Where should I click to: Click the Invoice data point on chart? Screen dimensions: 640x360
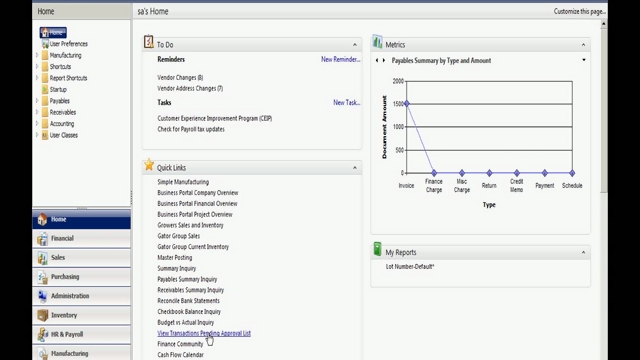[x=407, y=104]
